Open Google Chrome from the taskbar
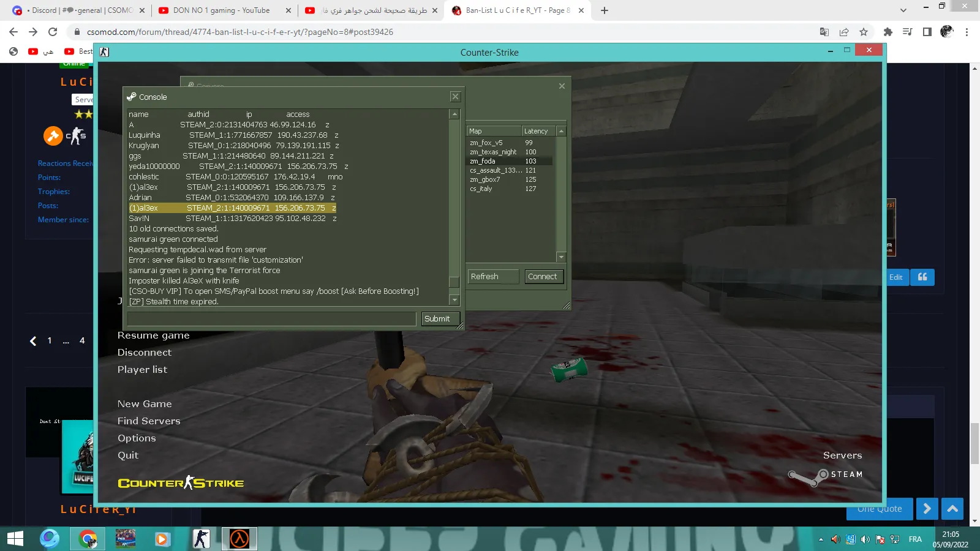980x551 pixels. [88, 539]
